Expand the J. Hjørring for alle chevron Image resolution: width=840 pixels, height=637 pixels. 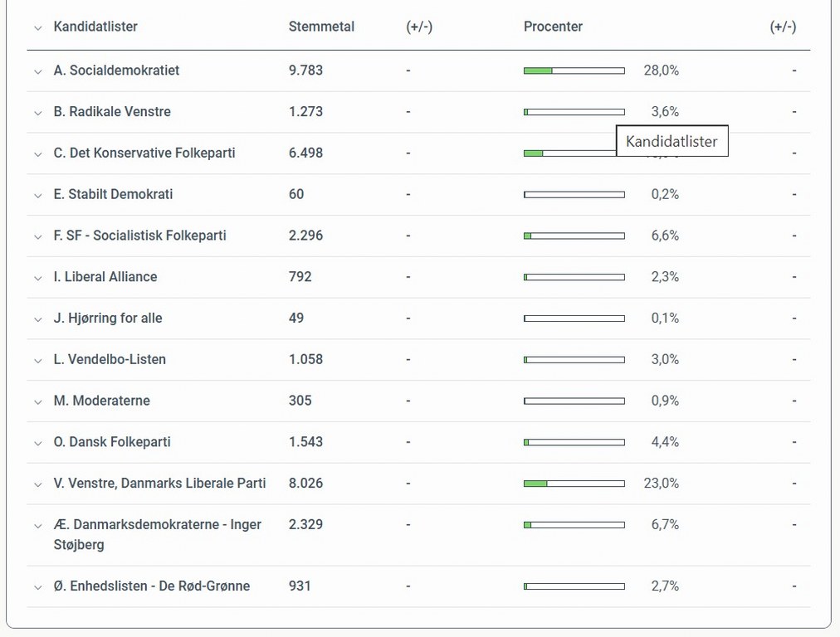coord(37,319)
